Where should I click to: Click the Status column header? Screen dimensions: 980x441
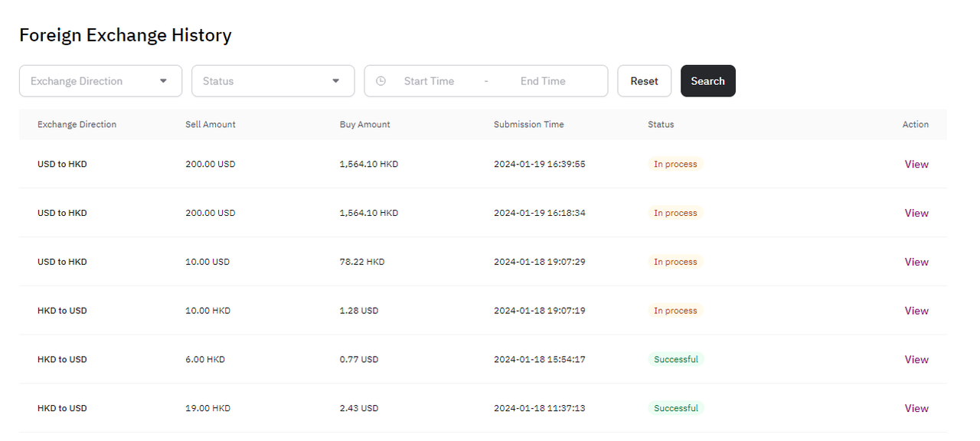[661, 124]
